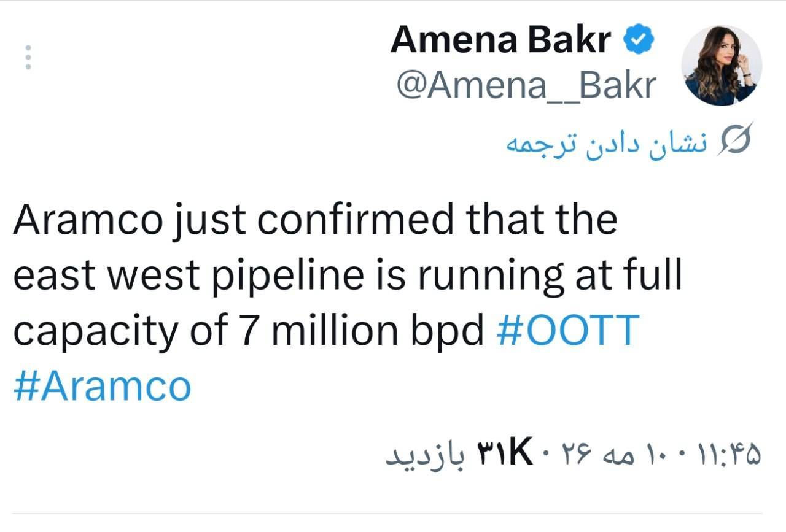Open the #OOTT hashtag
This screenshot has width=786, height=532.
click(x=568, y=330)
